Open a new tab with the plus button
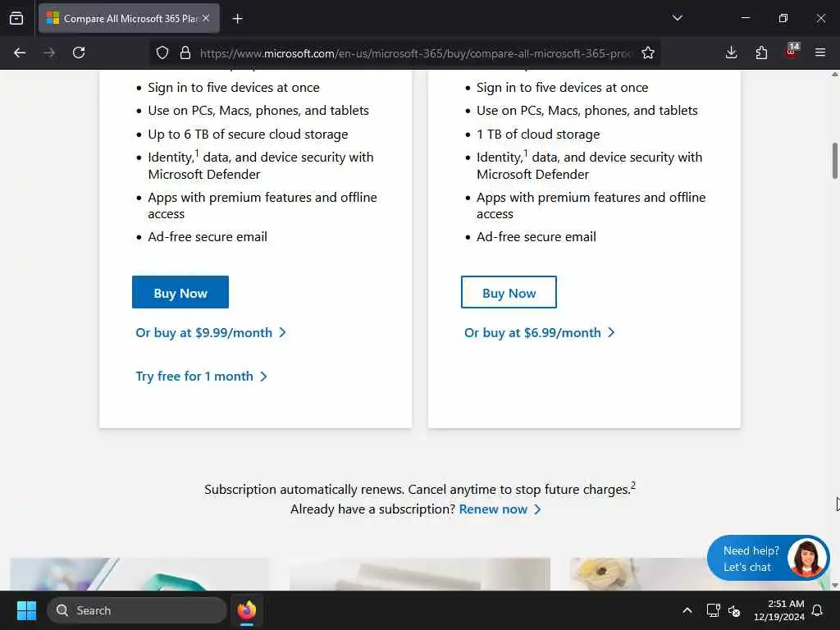 (x=237, y=19)
